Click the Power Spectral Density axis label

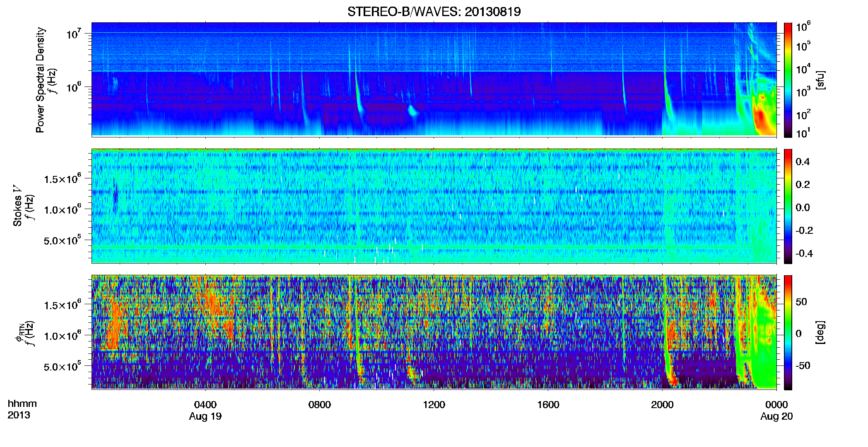click(x=40, y=80)
